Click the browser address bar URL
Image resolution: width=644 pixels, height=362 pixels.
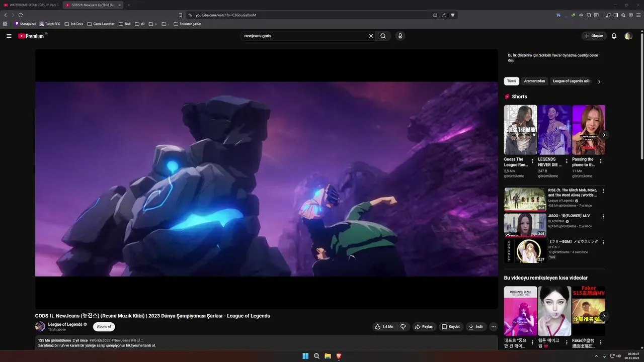pos(226,15)
